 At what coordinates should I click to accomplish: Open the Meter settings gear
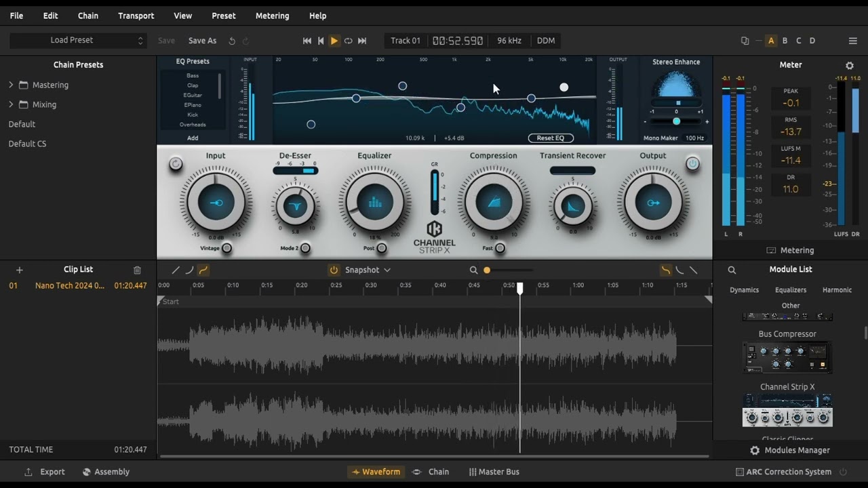pyautogui.click(x=849, y=66)
